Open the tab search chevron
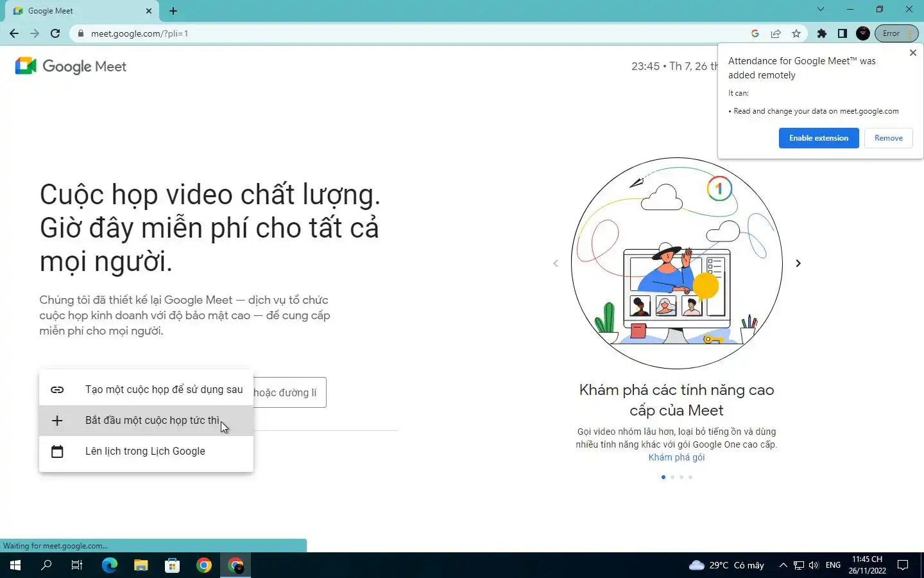The height and width of the screenshot is (578, 924). (x=820, y=9)
